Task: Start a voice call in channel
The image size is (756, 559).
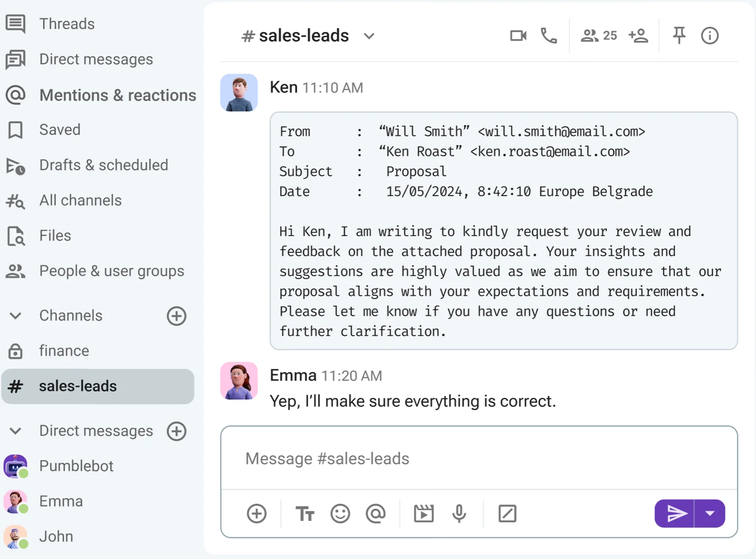Action: coord(548,36)
